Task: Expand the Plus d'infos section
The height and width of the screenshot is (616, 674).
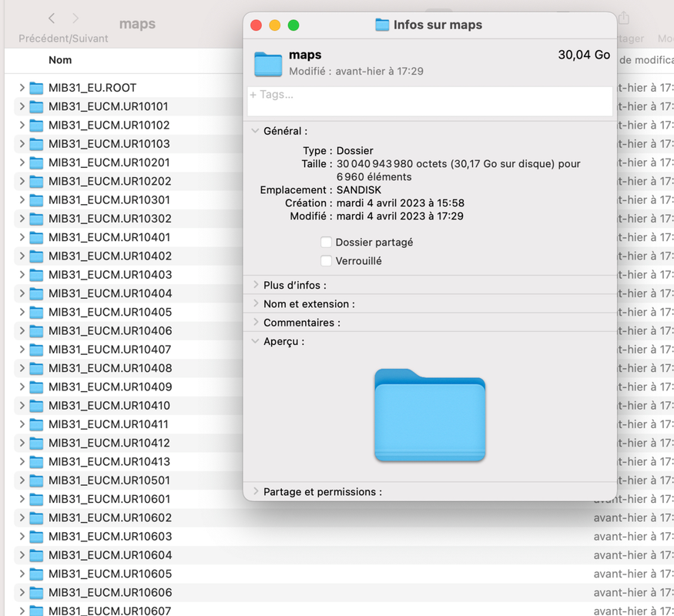Action: pos(256,284)
